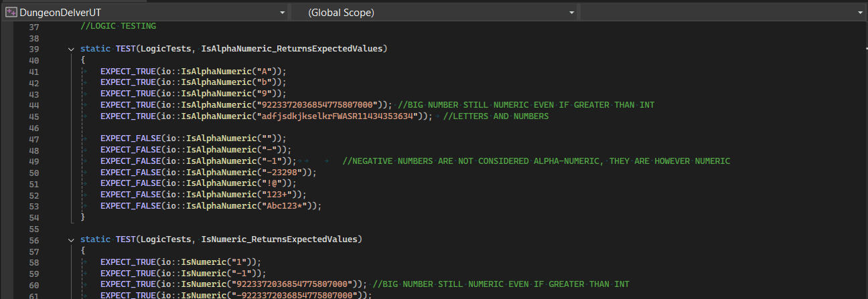Click the //LOGIC TESTING comment
Viewport: 868px width, 299px height.
coord(118,27)
